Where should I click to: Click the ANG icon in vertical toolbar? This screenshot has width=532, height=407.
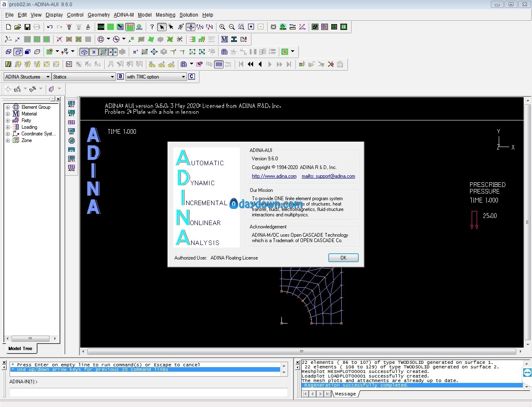(71, 168)
